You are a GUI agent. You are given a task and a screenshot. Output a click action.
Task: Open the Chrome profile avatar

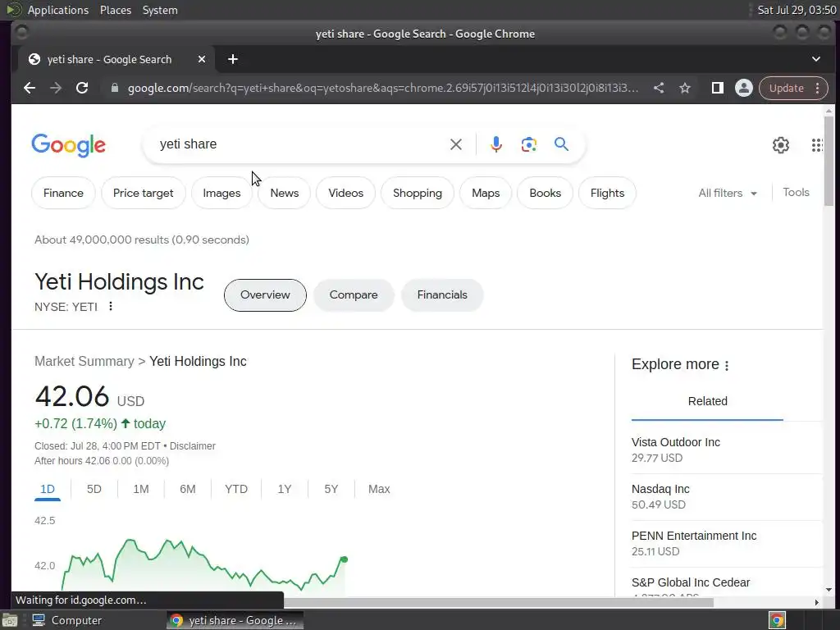(743, 88)
